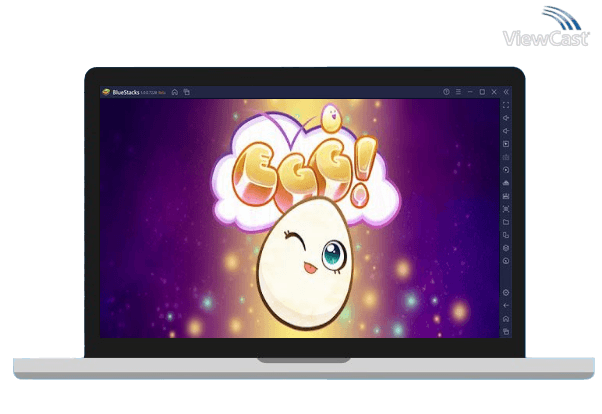Open the media folder icon in sidebar
Image resolution: width=602 pixels, height=414 pixels.
(506, 222)
